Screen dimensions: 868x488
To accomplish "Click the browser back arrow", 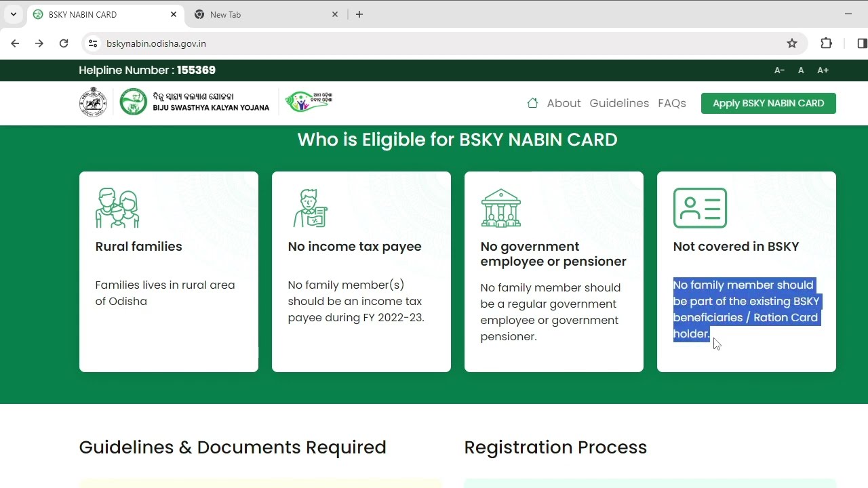I will (x=15, y=43).
